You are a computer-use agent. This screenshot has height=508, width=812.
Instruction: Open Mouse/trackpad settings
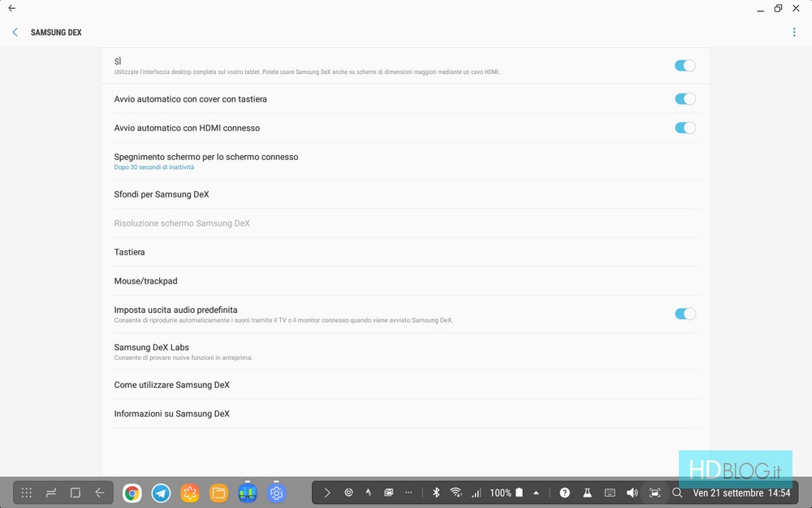405,281
